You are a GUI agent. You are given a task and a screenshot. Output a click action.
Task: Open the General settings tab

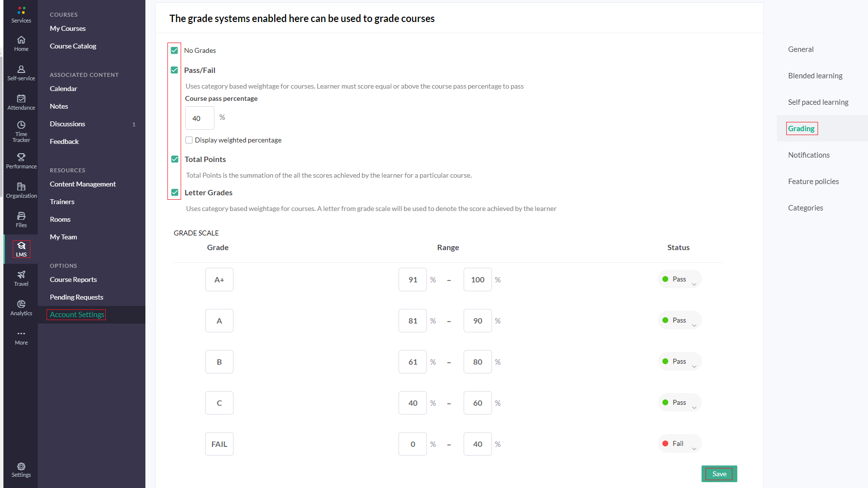click(800, 49)
